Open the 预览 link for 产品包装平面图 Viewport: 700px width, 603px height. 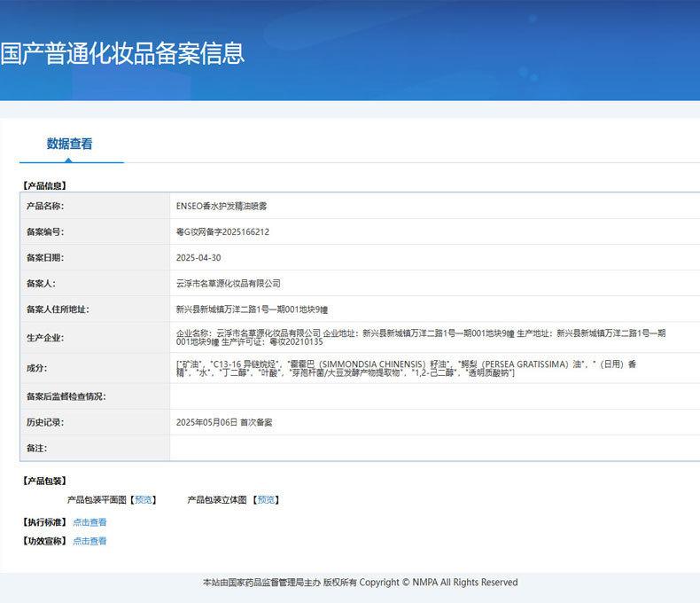click(143, 500)
